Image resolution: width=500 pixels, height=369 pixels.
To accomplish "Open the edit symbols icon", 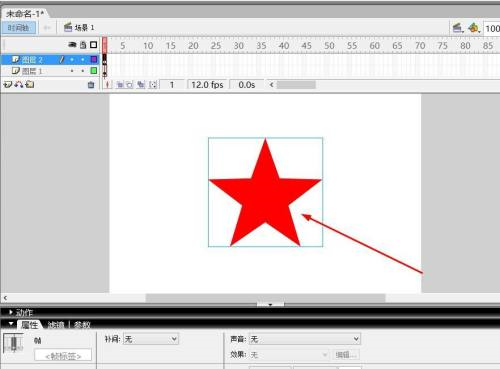I will click(474, 28).
